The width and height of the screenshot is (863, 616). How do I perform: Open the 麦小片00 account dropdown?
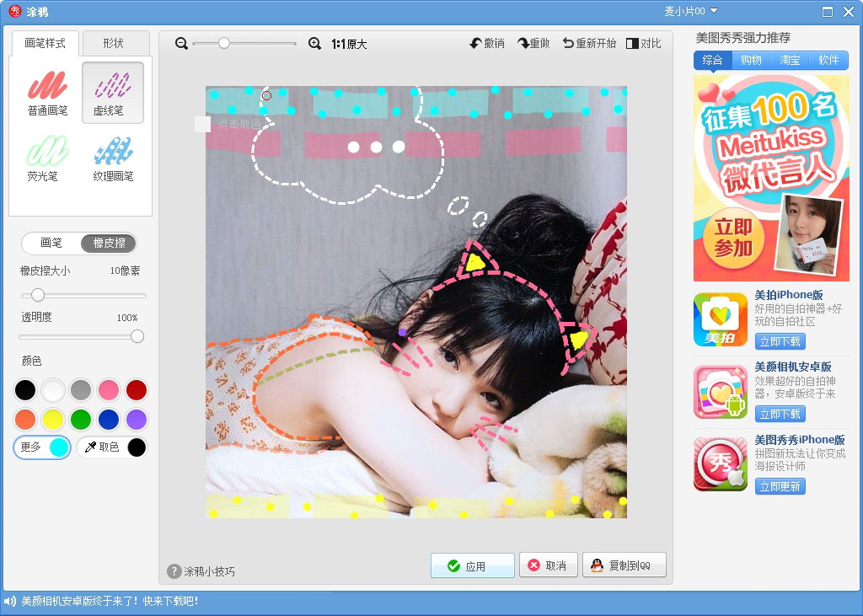click(x=691, y=11)
